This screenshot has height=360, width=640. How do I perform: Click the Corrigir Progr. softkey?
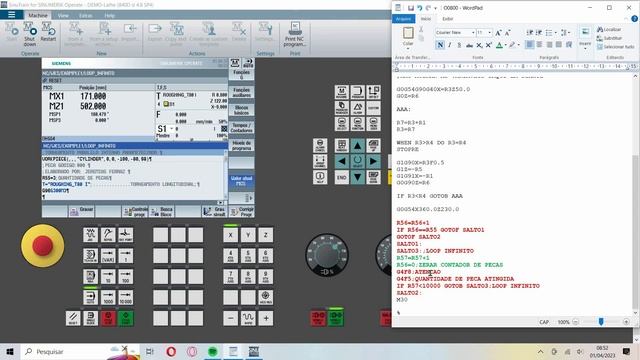[242, 211]
